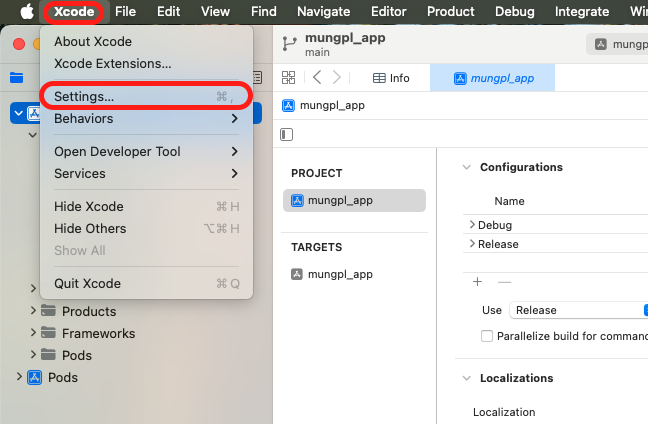Choose Quit Xcode
The height and width of the screenshot is (424, 648).
click(146, 283)
